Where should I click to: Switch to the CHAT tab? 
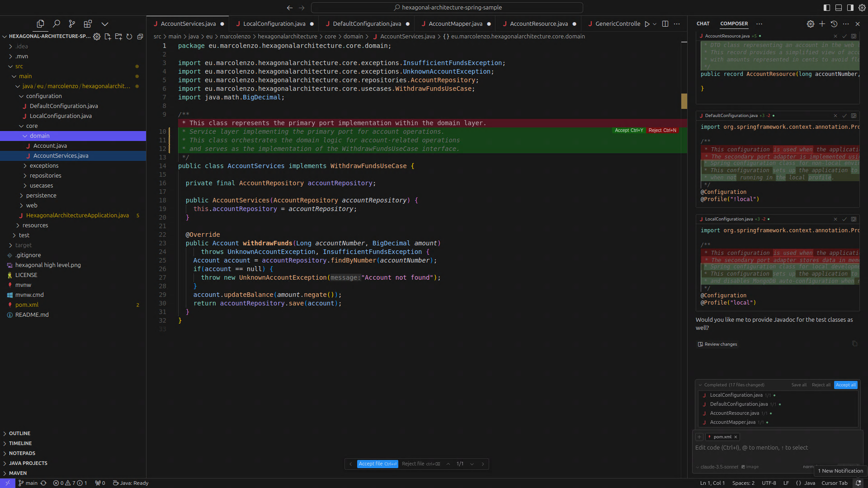703,23
